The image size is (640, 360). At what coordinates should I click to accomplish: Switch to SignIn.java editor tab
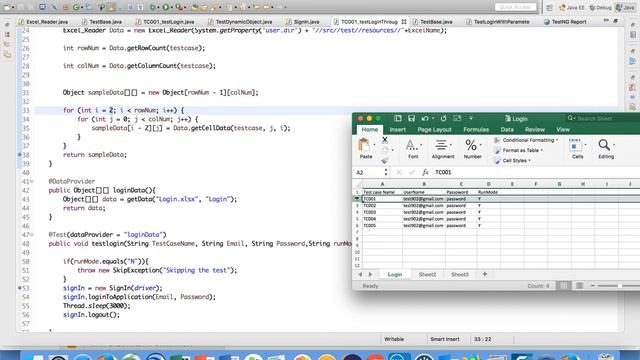(302, 22)
